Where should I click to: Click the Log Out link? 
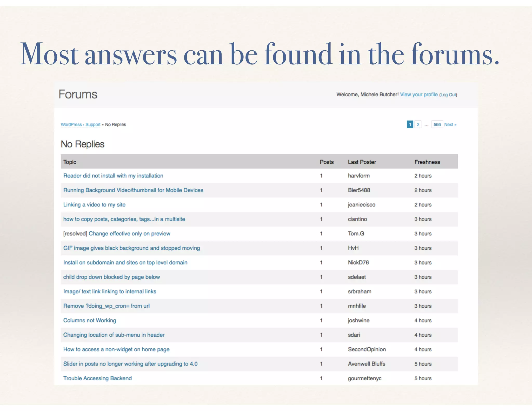coord(448,95)
